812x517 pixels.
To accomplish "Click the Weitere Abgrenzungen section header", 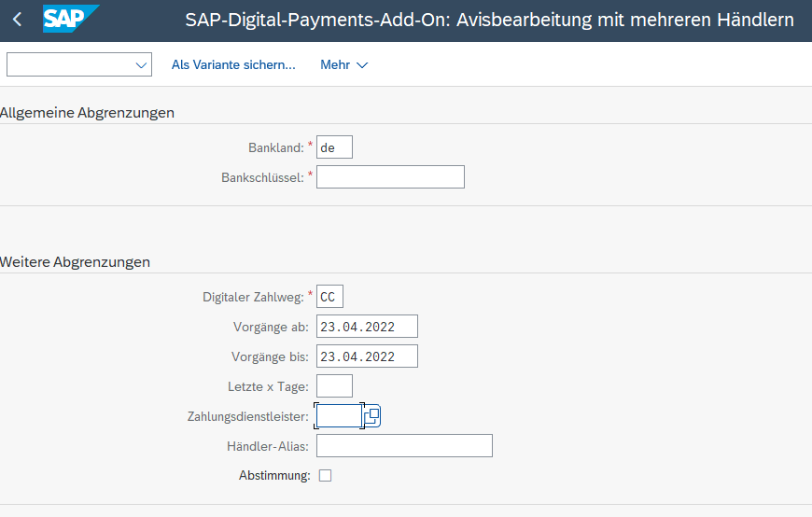I will coord(76,262).
